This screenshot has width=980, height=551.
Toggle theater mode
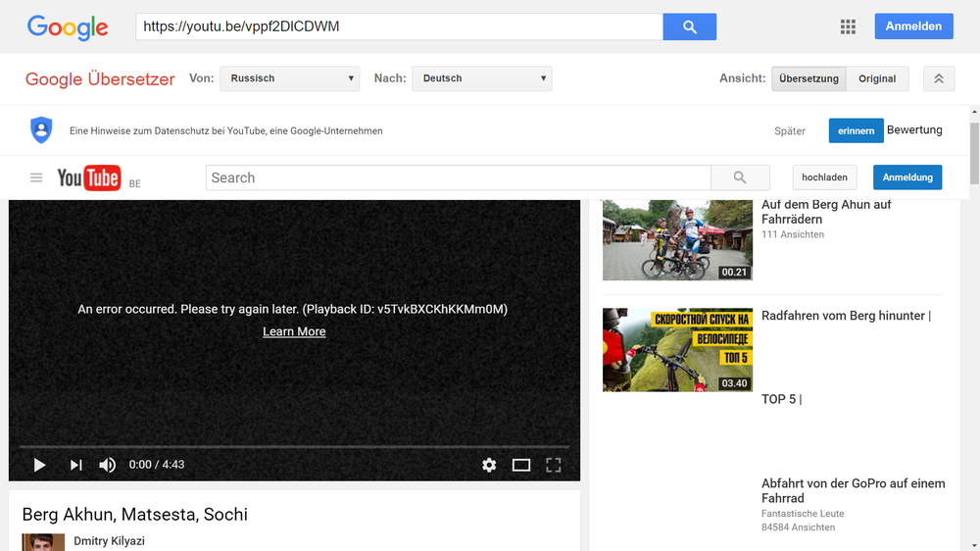pos(521,465)
